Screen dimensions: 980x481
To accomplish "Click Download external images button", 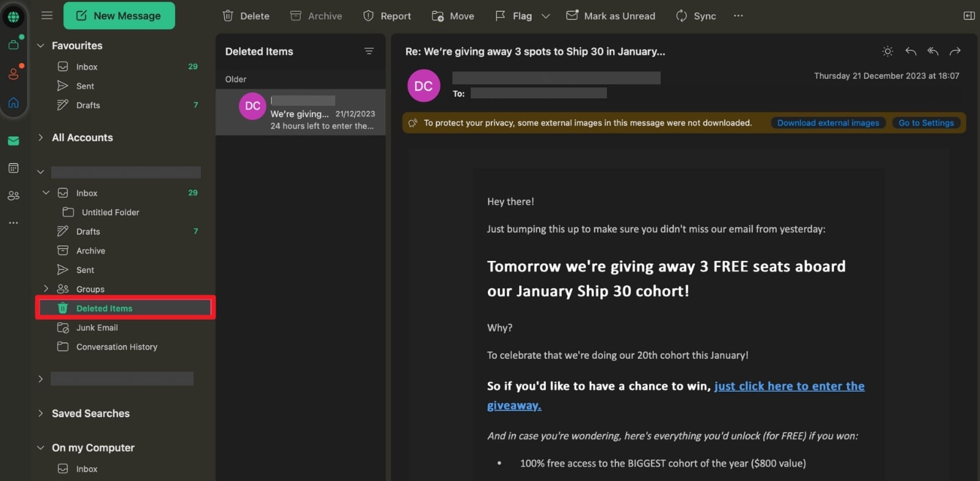I will point(827,123).
